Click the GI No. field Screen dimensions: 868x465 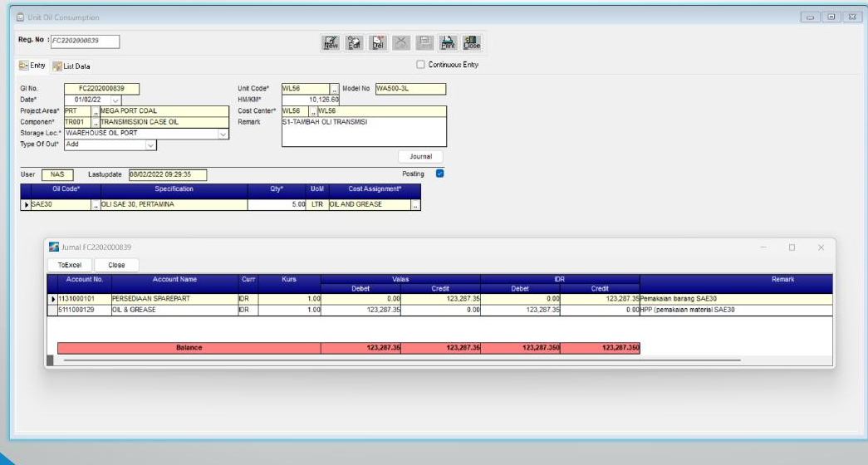(x=102, y=89)
